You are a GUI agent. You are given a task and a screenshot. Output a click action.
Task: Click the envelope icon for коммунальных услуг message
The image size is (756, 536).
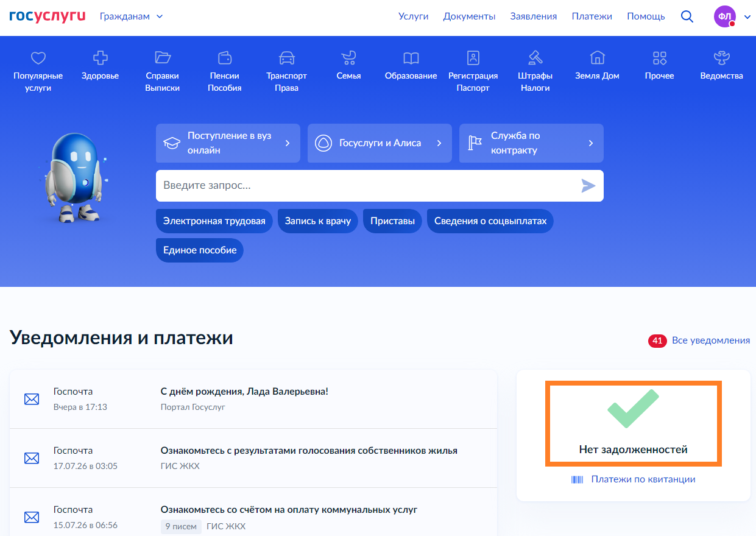(x=32, y=517)
